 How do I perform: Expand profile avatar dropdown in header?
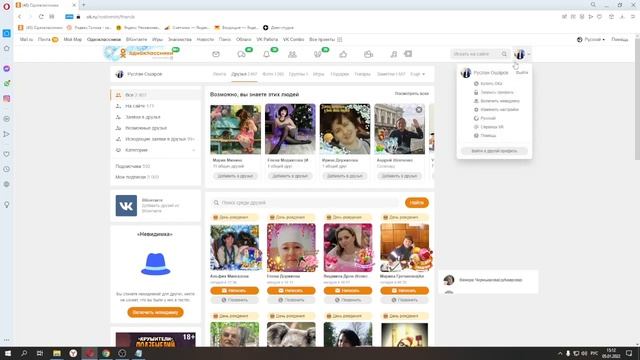pos(522,54)
